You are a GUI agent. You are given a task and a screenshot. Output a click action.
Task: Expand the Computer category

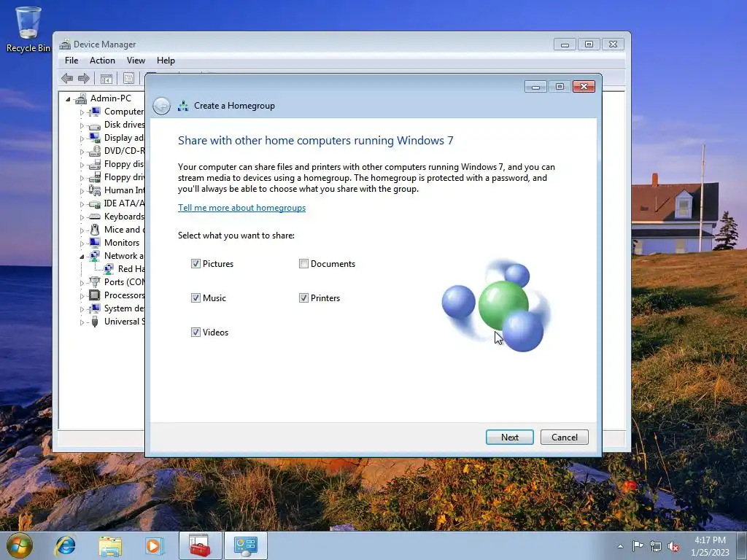(x=82, y=112)
